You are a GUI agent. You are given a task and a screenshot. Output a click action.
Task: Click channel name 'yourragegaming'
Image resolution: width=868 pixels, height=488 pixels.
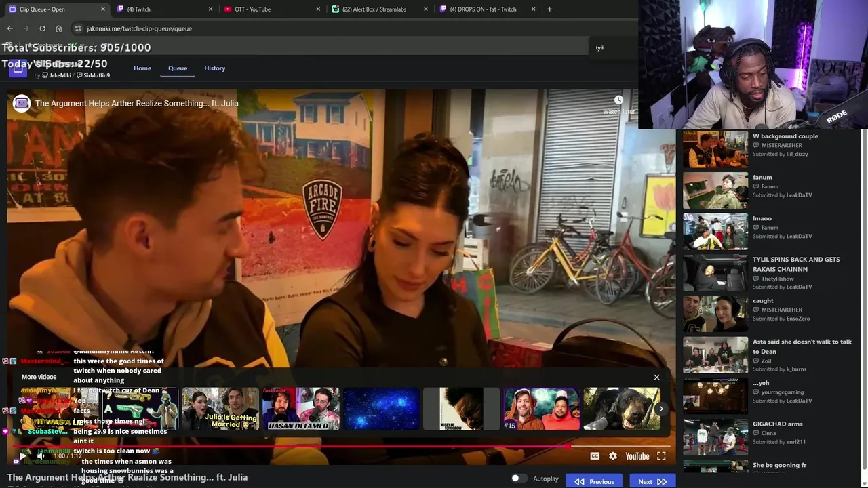pos(783,392)
